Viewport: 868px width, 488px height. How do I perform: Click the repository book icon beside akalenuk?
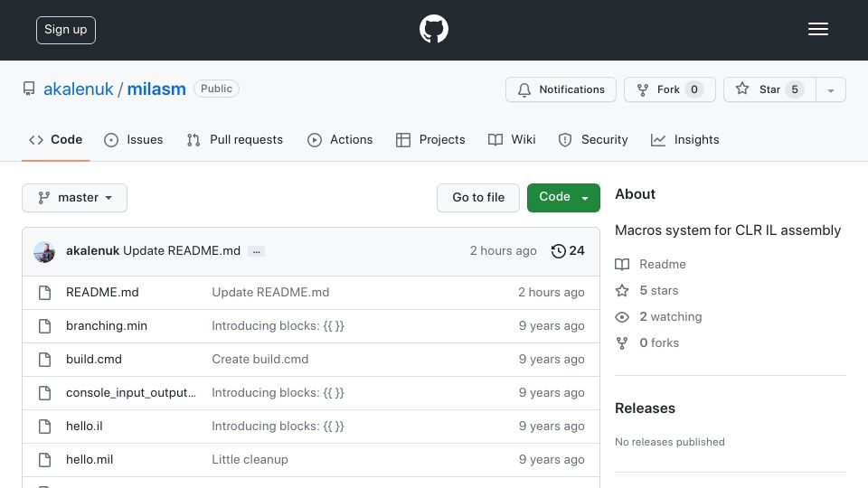(29, 89)
